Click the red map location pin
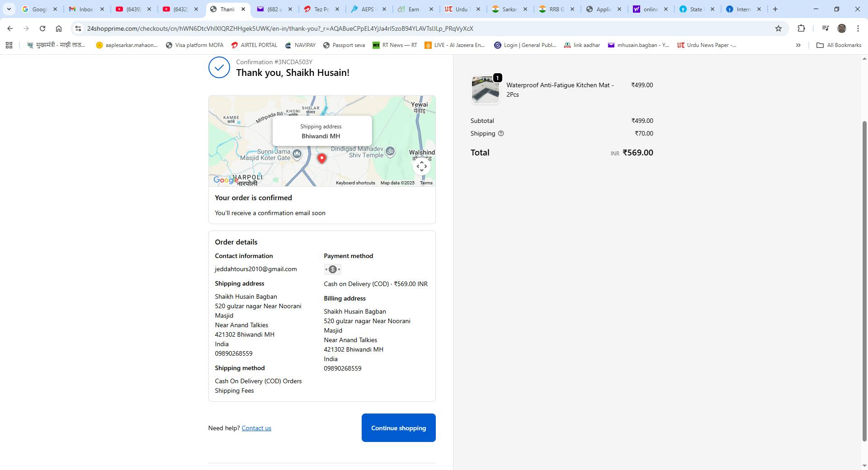868x470 pixels. (321, 158)
